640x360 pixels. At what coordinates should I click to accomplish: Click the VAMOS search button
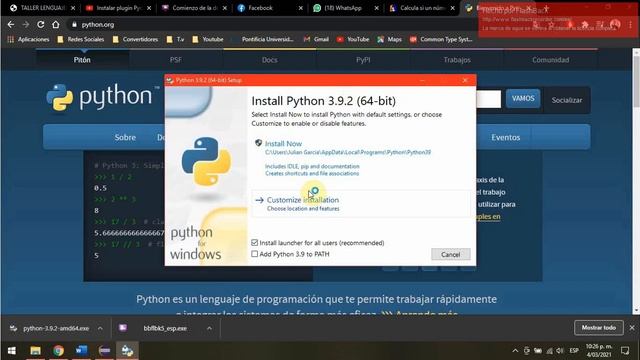(523, 98)
